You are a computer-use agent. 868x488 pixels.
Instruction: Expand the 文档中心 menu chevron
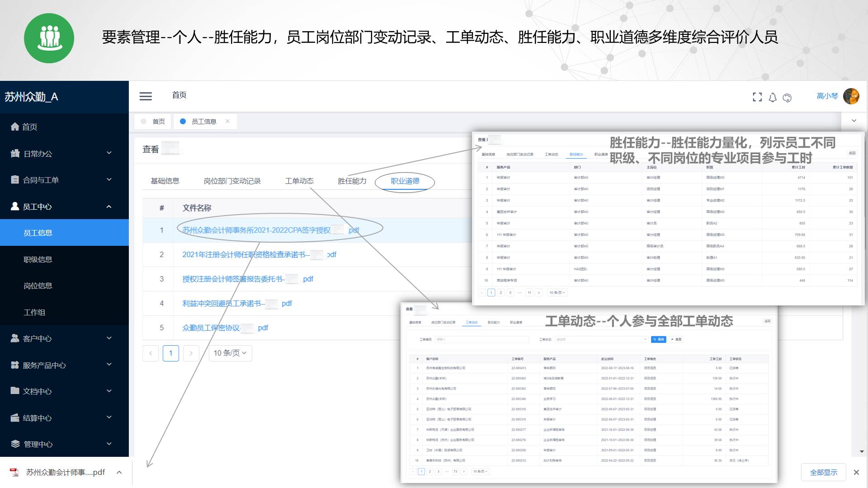109,391
